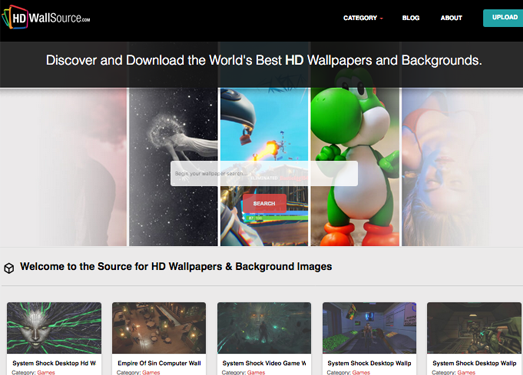The height and width of the screenshot is (375, 523).
Task: Click the cube icon beside Welcome heading
Action: (9, 268)
